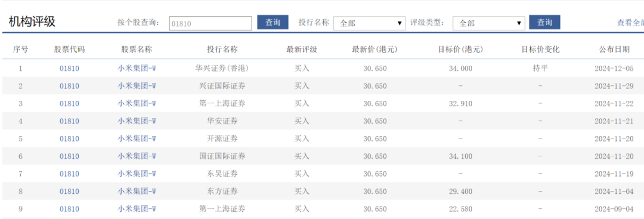Select the 东吴证券 cell
The width and height of the screenshot is (644, 219).
(x=222, y=174)
